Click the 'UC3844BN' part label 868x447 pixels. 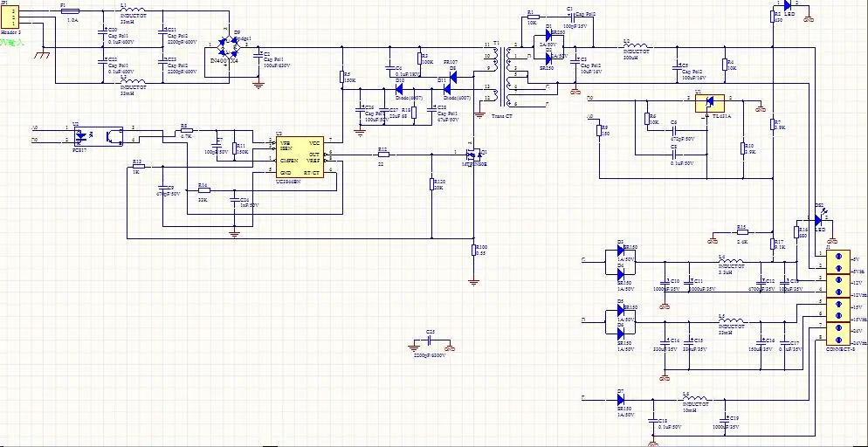[288, 181]
